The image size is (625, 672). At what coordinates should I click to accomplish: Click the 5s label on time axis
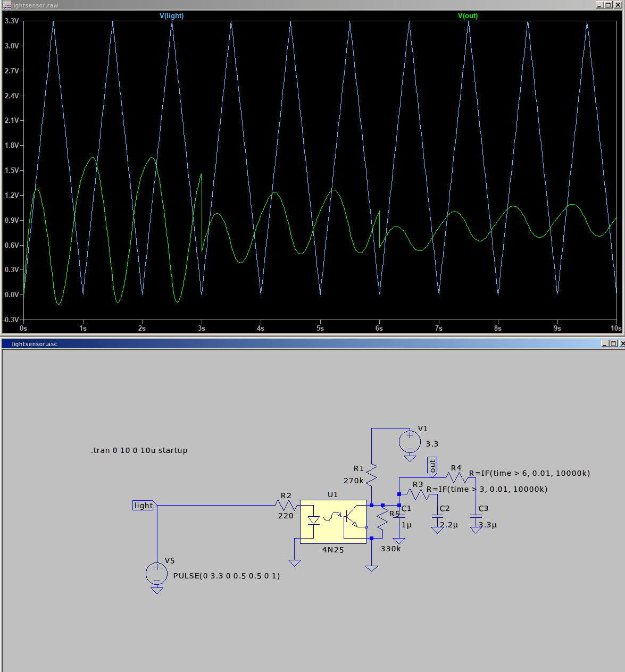320,328
